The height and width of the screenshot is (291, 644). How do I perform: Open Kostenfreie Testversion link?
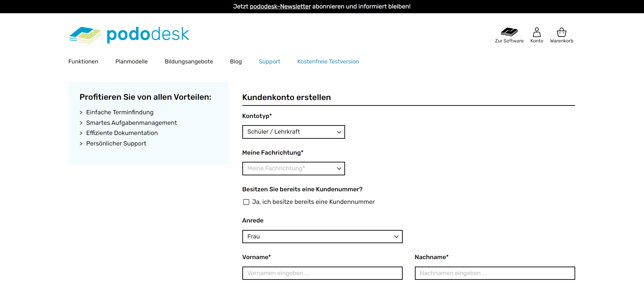coord(328,61)
